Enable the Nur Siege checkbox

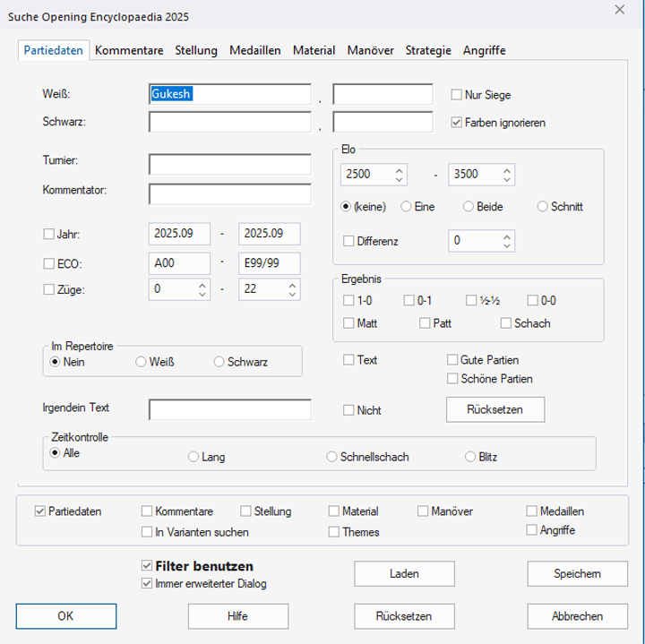456,95
